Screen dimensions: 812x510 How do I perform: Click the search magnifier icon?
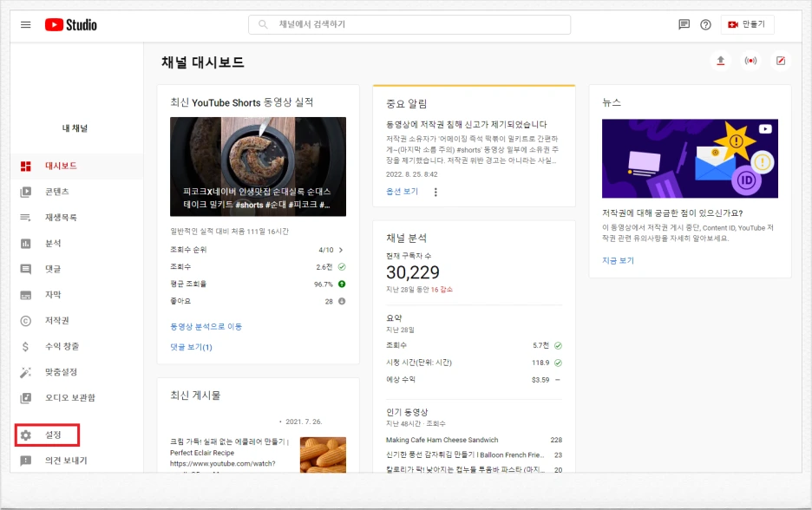tap(263, 24)
